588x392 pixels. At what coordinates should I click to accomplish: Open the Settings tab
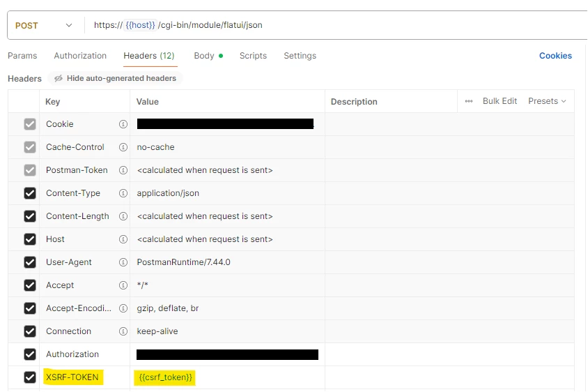point(300,56)
